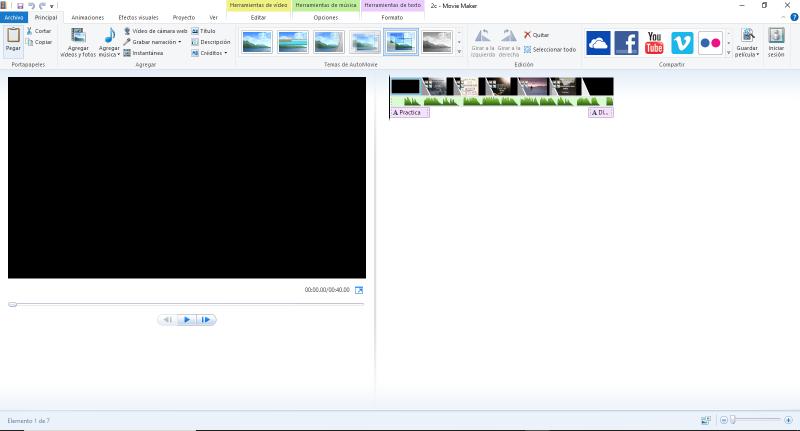Open full-screen preview beside the timecode

359,290
